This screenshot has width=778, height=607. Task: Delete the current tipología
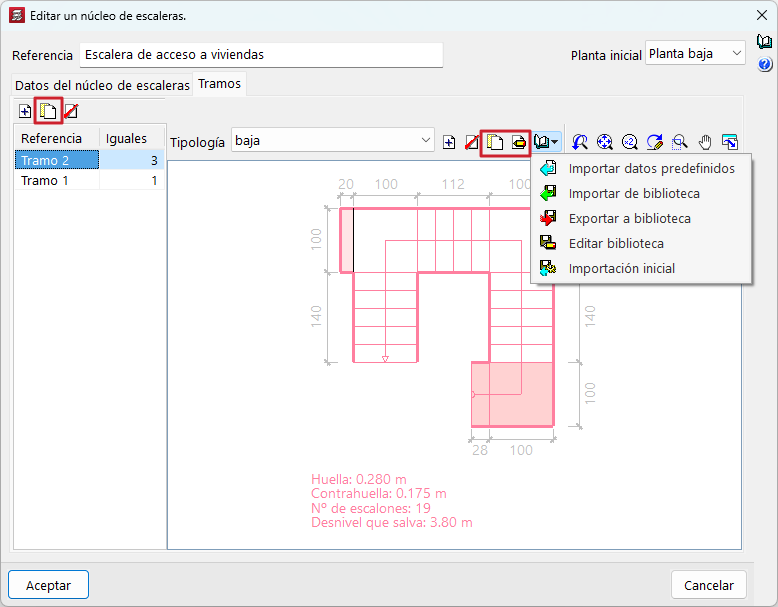(x=471, y=143)
